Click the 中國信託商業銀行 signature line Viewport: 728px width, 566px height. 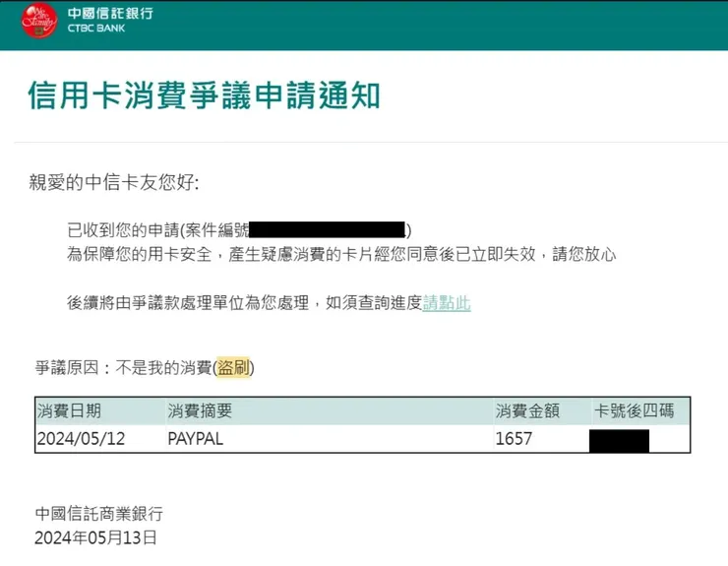[99, 514]
